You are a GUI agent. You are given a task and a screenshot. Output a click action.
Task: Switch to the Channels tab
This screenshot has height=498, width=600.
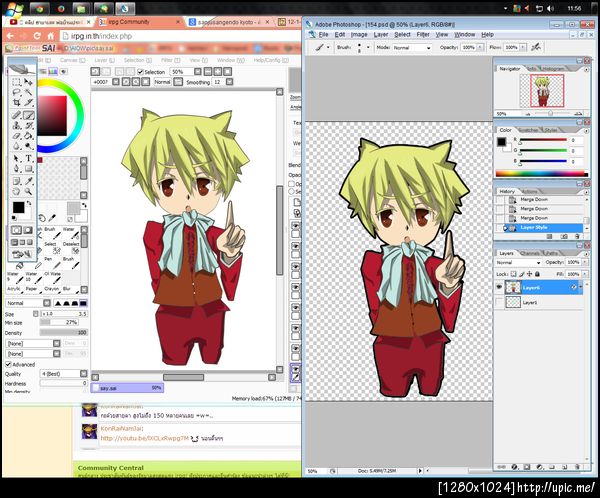coord(530,253)
